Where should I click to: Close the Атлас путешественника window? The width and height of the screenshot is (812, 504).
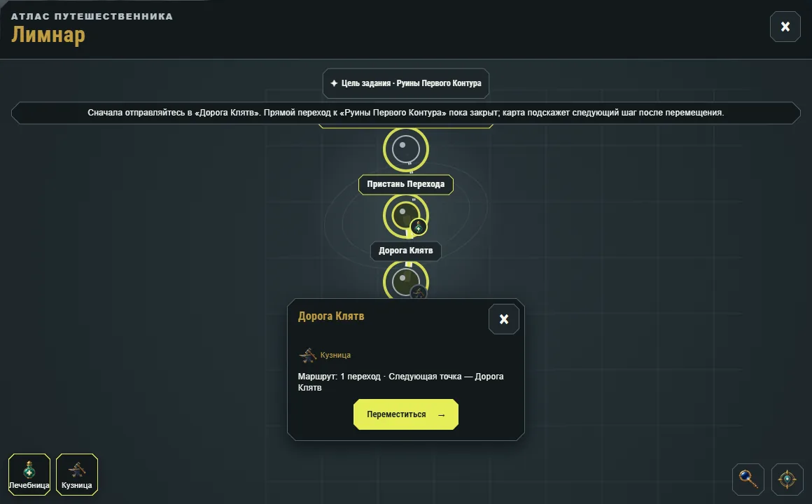click(785, 27)
